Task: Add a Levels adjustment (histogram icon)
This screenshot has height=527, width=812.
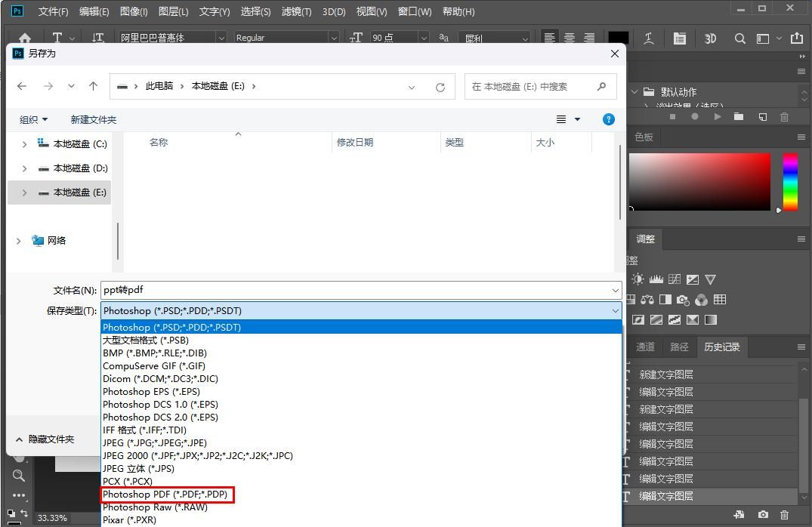Action: [656, 279]
